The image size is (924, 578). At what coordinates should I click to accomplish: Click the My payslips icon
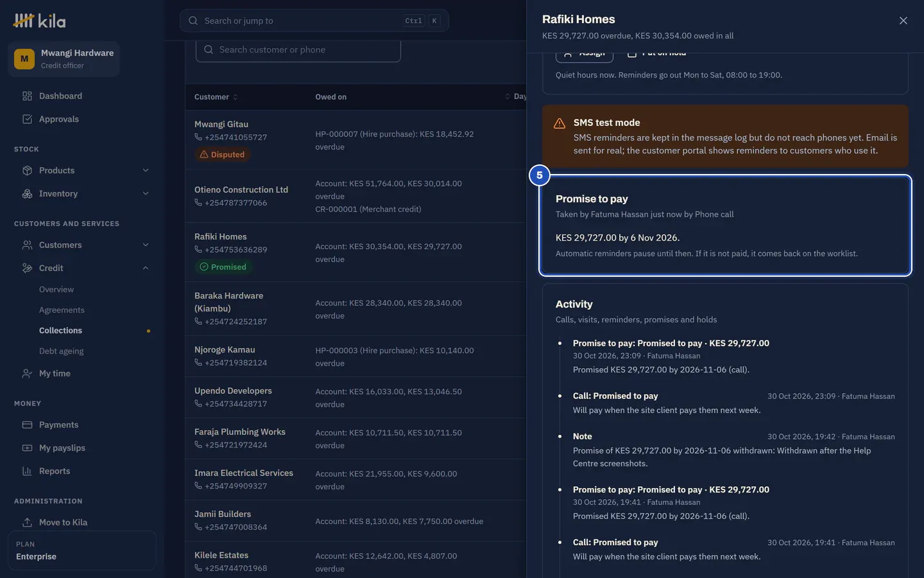(27, 448)
